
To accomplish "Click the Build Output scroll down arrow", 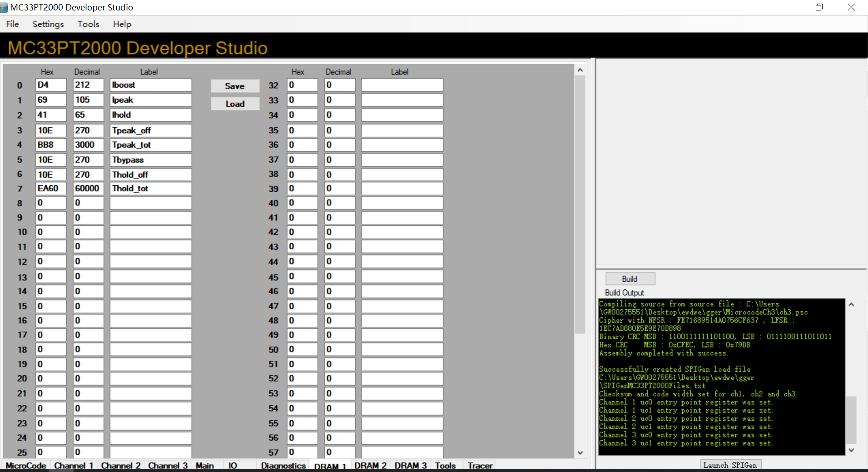I will click(851, 450).
